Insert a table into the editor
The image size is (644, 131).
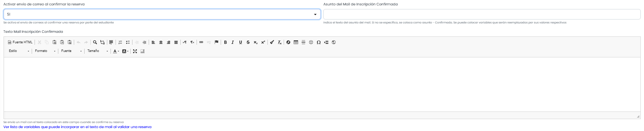[296, 42]
